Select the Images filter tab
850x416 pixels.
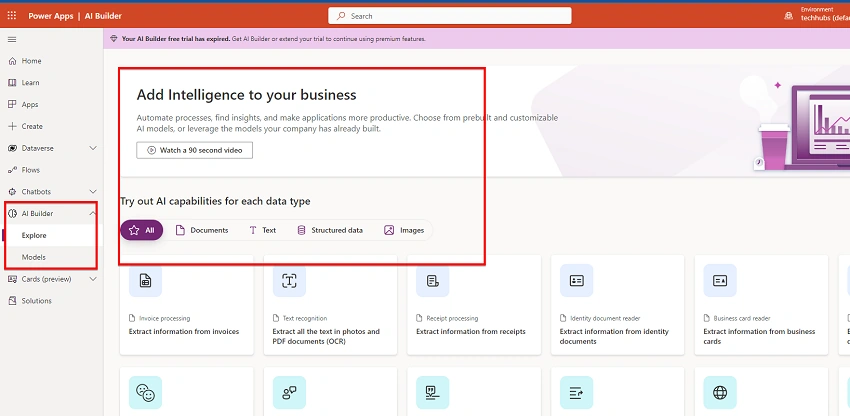click(x=404, y=230)
